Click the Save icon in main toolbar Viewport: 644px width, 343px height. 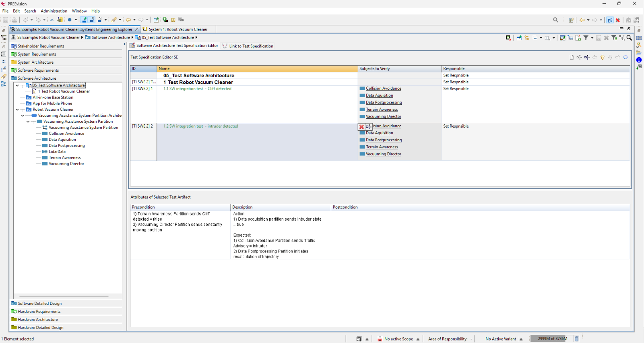pos(5,20)
